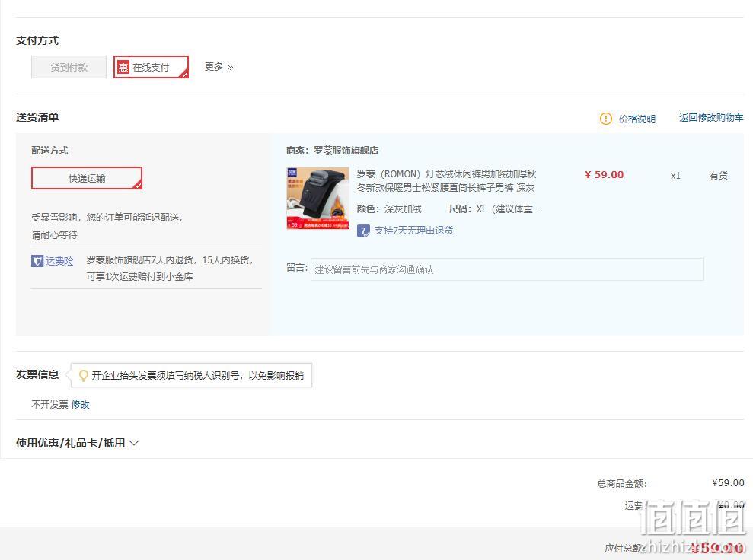Click the 不开发票 invoice status text

click(x=50, y=405)
